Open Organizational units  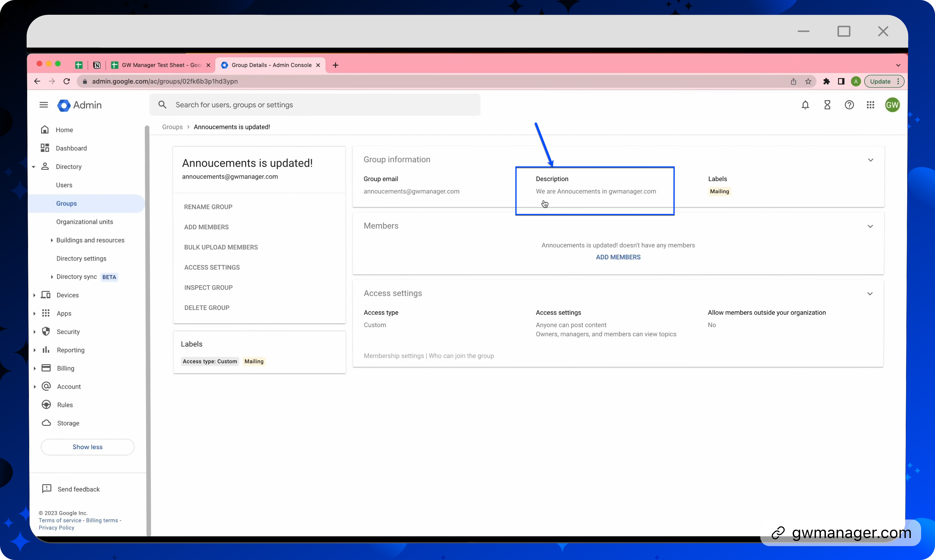(84, 222)
